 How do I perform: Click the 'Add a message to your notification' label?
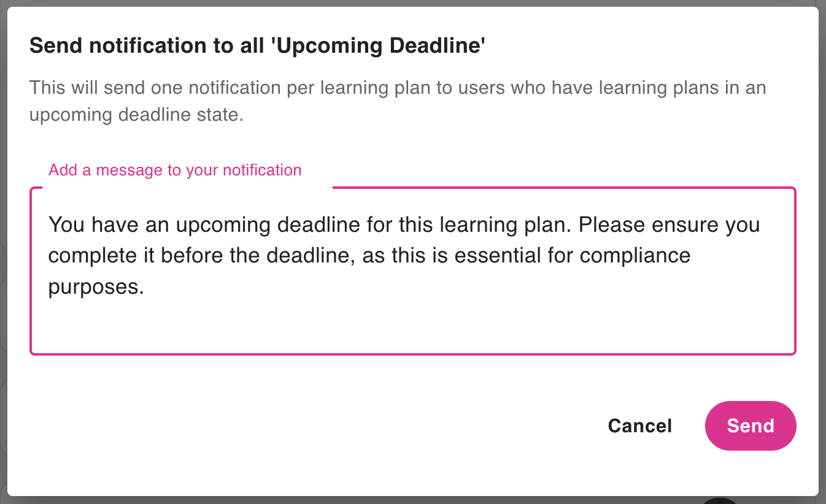tap(175, 170)
